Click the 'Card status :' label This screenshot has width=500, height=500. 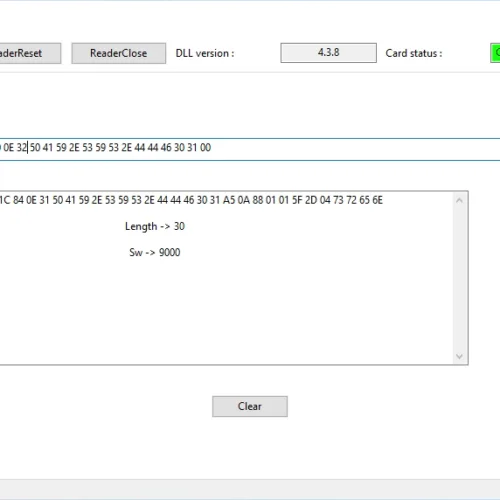pos(414,53)
